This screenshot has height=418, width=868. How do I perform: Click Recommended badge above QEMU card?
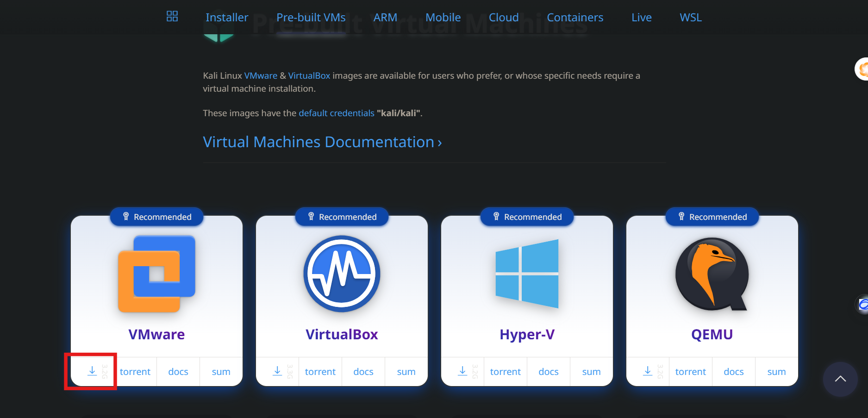[712, 217]
